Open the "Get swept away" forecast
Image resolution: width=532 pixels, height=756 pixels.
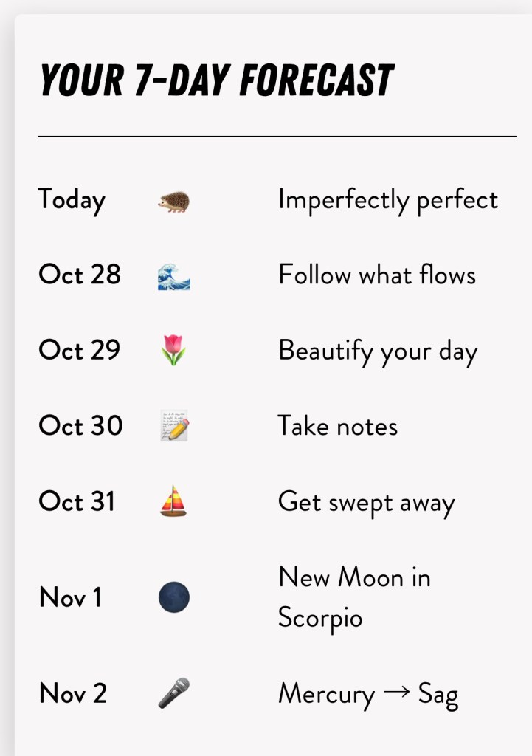(x=367, y=502)
